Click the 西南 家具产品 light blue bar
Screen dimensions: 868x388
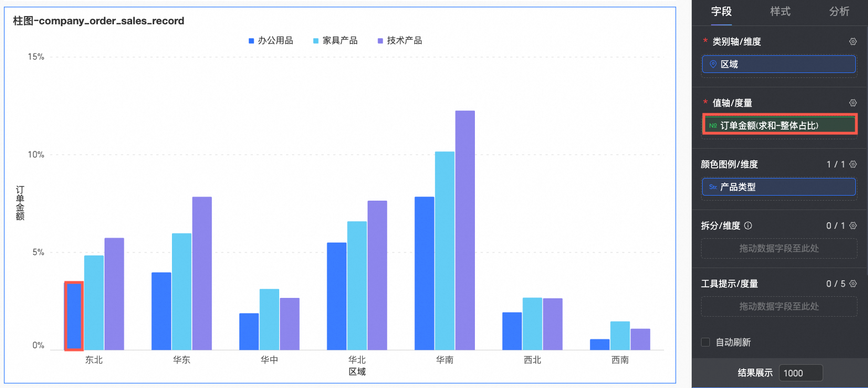(x=620, y=335)
